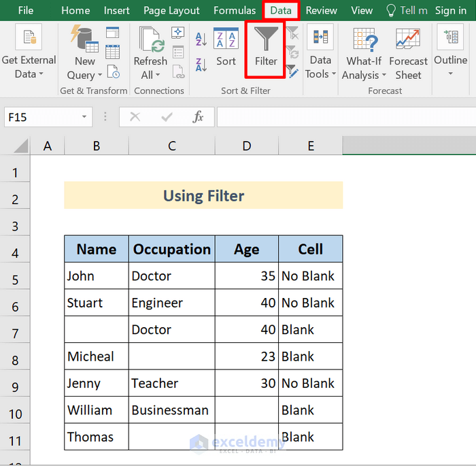The height and width of the screenshot is (466, 476).
Task: Select the Using Filter title cell
Action: point(203,195)
